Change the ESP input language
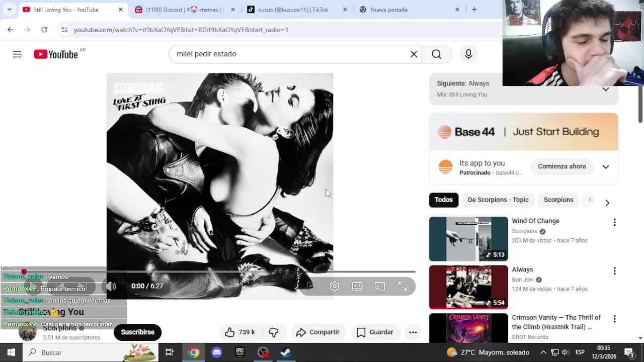Screen dimensions: 644x362 click(x=580, y=352)
